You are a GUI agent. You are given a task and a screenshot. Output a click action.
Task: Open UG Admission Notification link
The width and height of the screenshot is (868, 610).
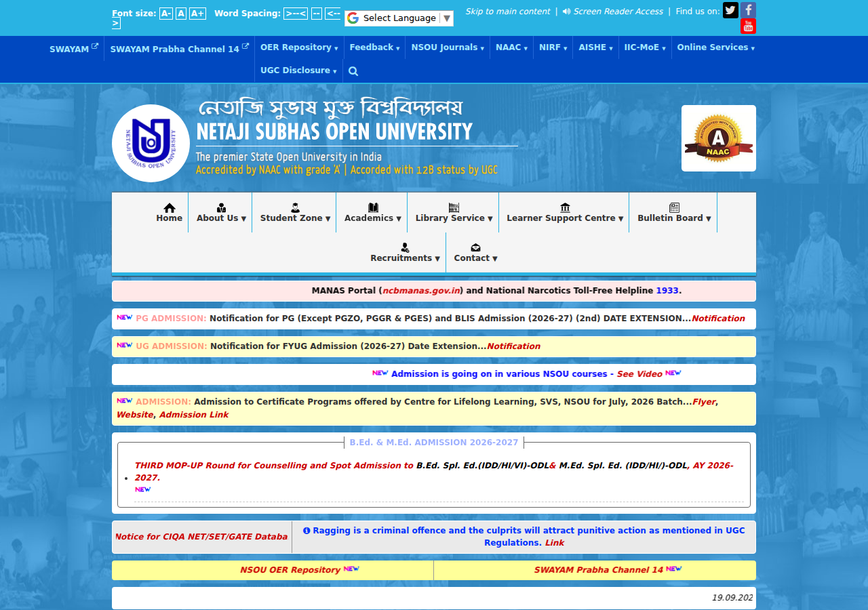coord(513,346)
